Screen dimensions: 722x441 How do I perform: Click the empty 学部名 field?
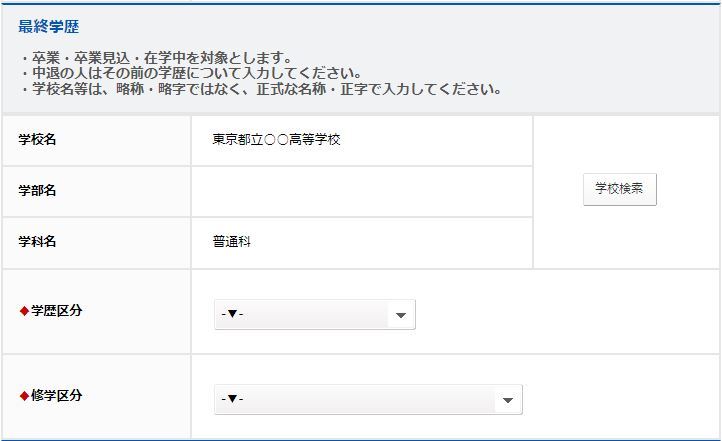click(361, 191)
